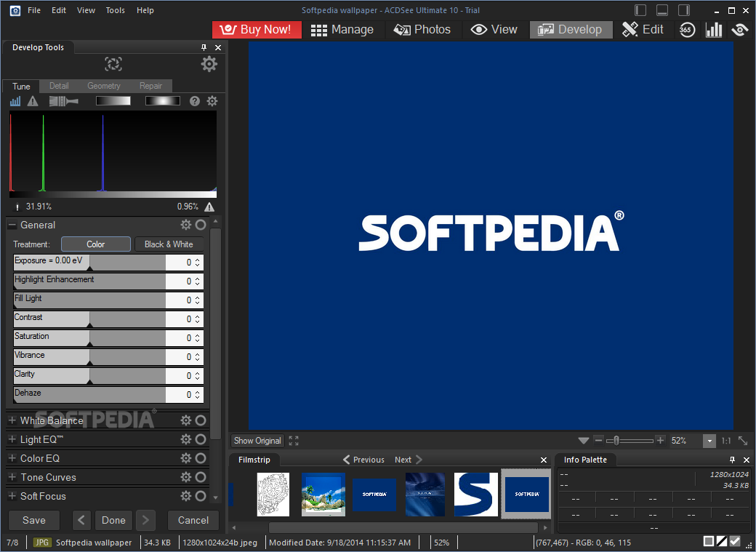Switch to Manage mode
Screen dimensions: 756x552
click(342, 29)
